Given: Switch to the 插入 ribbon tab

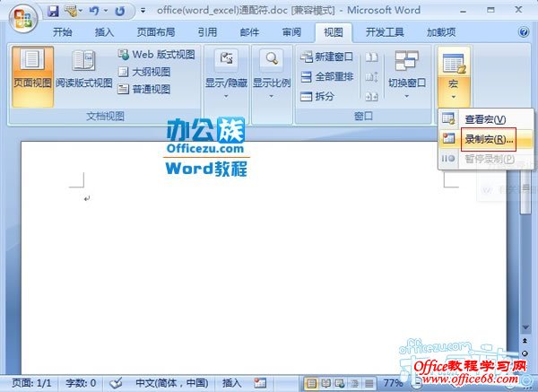Looking at the screenshot, I should pyautogui.click(x=104, y=32).
